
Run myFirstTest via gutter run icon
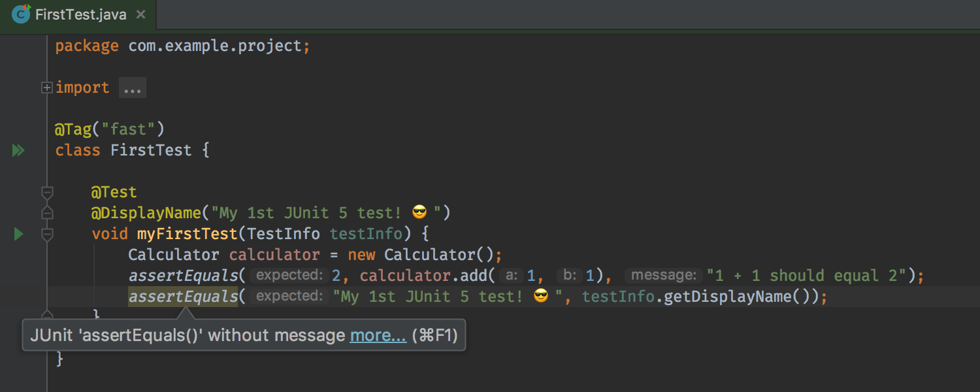pos(18,234)
